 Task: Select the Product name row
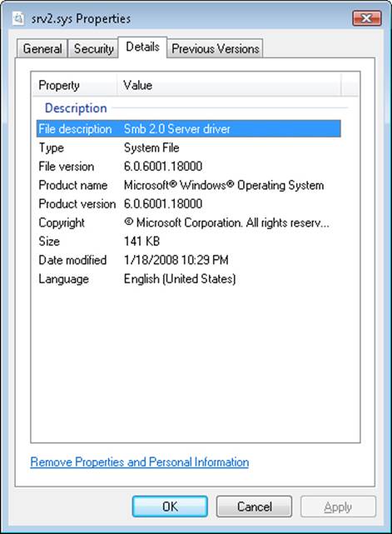[x=189, y=185]
